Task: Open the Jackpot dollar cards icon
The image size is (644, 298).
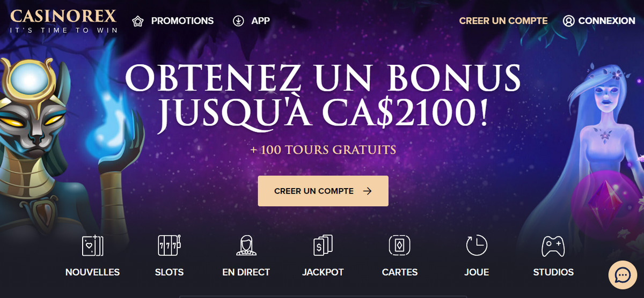Action: pos(323,245)
